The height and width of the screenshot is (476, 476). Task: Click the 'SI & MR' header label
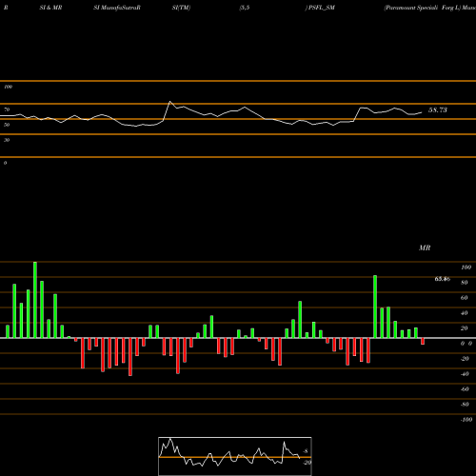coord(50,8)
